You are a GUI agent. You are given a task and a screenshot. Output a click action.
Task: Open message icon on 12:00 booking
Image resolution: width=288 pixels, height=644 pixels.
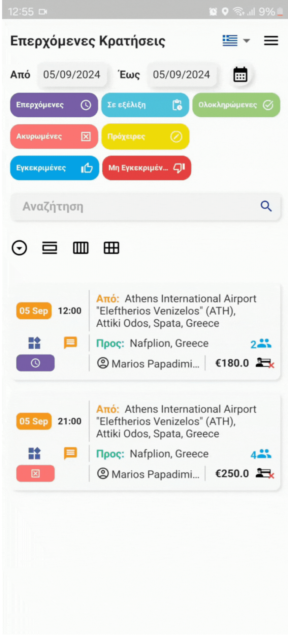coord(70,343)
